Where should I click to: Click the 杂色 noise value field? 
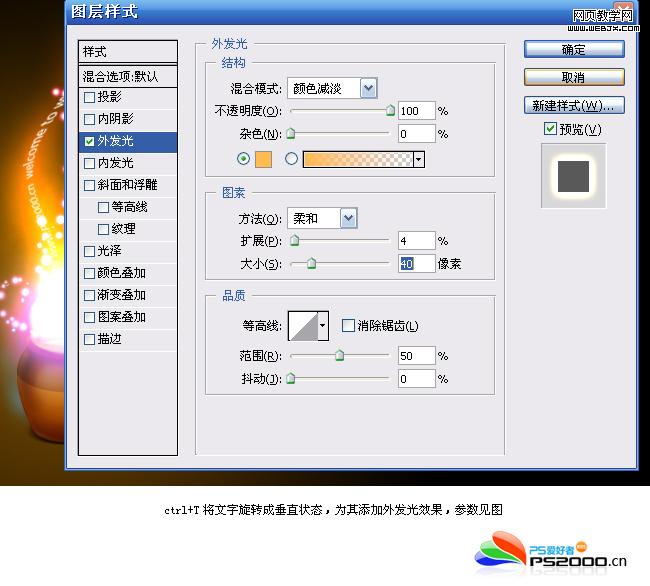(417, 134)
